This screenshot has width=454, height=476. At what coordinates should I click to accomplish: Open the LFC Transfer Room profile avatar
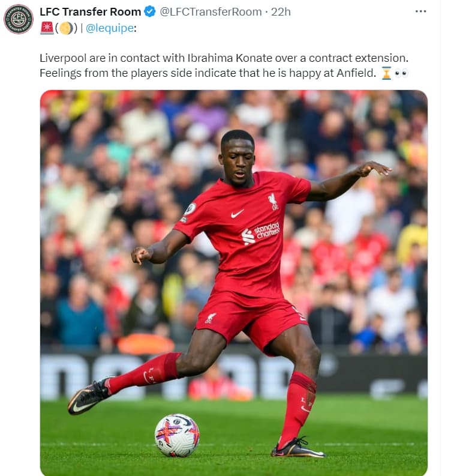click(19, 19)
